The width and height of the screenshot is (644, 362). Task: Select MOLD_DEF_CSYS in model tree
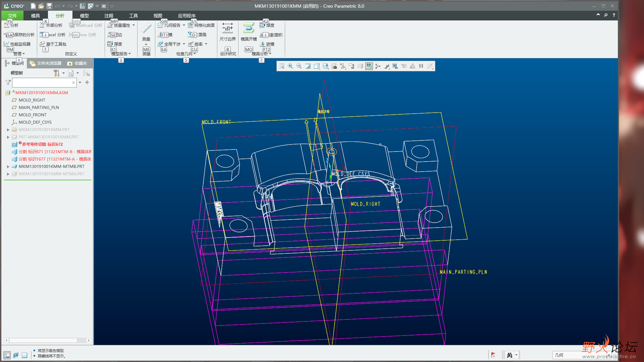(35, 122)
